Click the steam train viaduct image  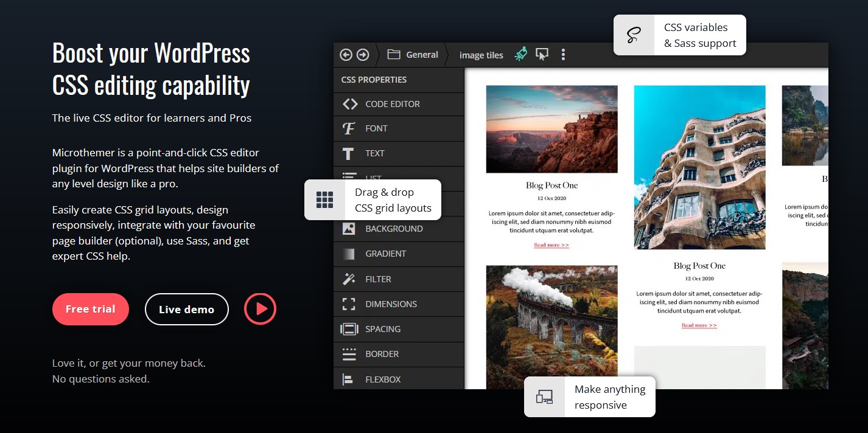(x=551, y=327)
